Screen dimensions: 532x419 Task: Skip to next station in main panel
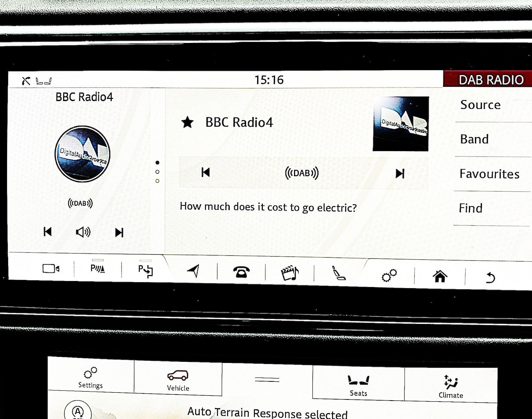coord(400,173)
